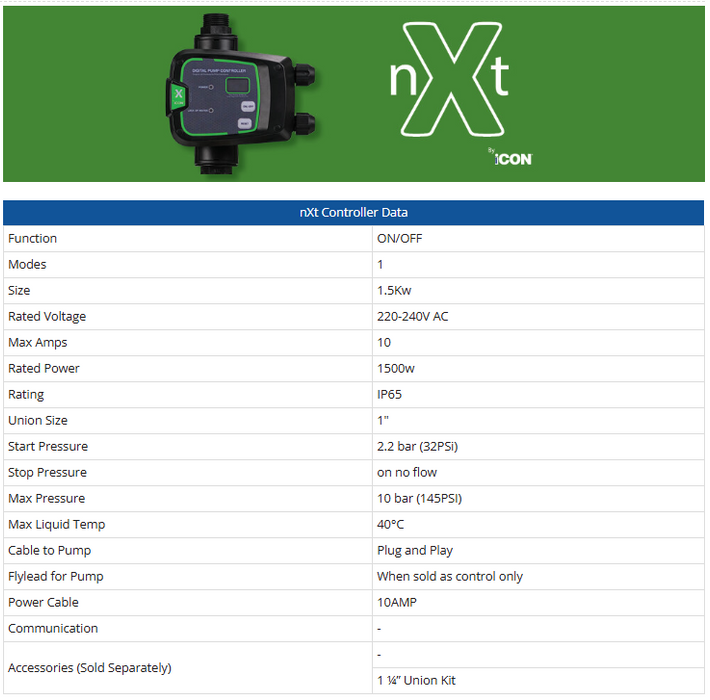Image resolution: width=710 pixels, height=700 pixels.
Task: Click the 'Function' row label
Action: pyautogui.click(x=33, y=239)
